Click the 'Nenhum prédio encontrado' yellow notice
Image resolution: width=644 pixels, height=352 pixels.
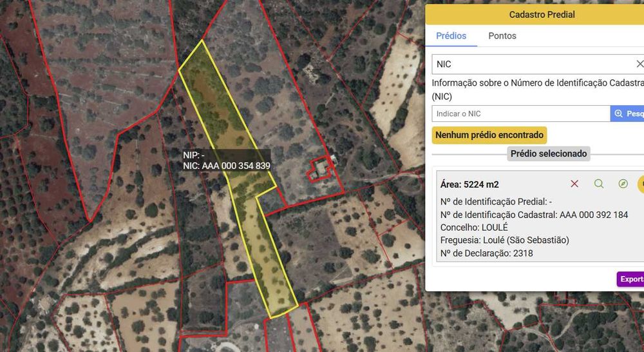[x=489, y=135]
